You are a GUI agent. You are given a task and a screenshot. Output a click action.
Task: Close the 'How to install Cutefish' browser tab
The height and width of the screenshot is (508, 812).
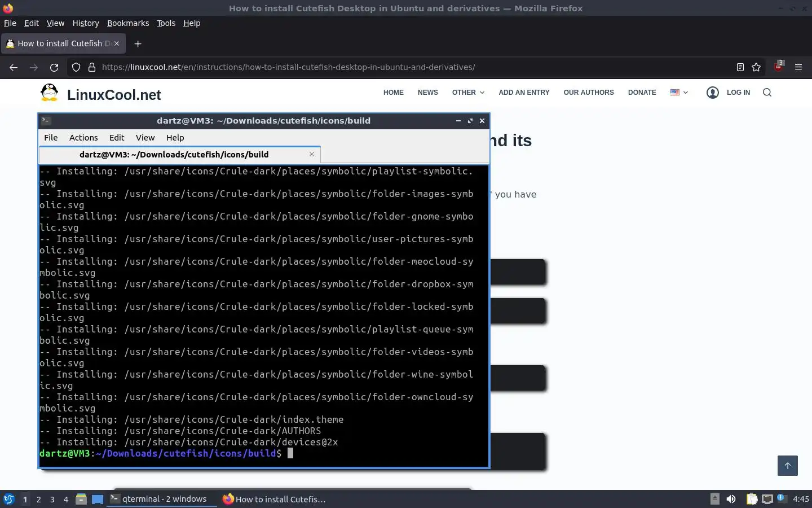click(x=117, y=43)
